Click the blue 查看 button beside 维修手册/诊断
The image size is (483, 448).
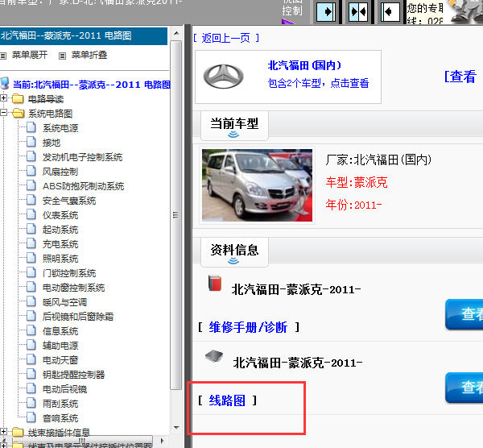coord(464,314)
